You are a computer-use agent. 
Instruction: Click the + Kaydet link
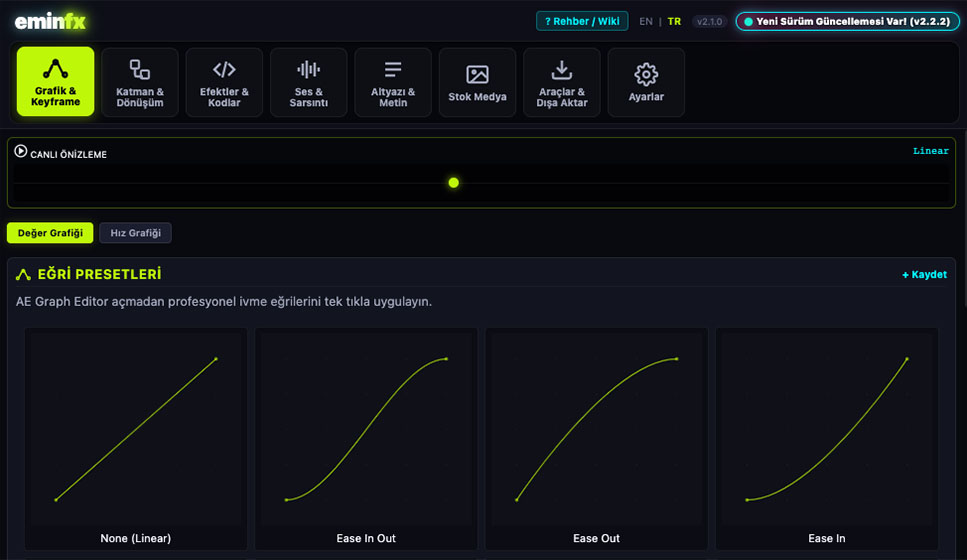924,274
